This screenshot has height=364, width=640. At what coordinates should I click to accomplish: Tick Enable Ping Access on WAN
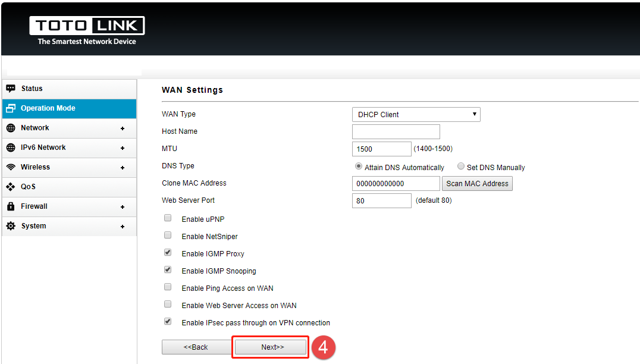(x=168, y=287)
